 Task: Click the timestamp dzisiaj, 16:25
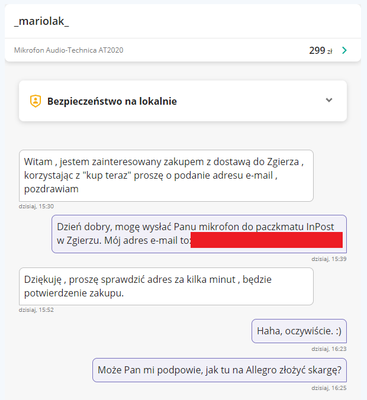click(329, 388)
